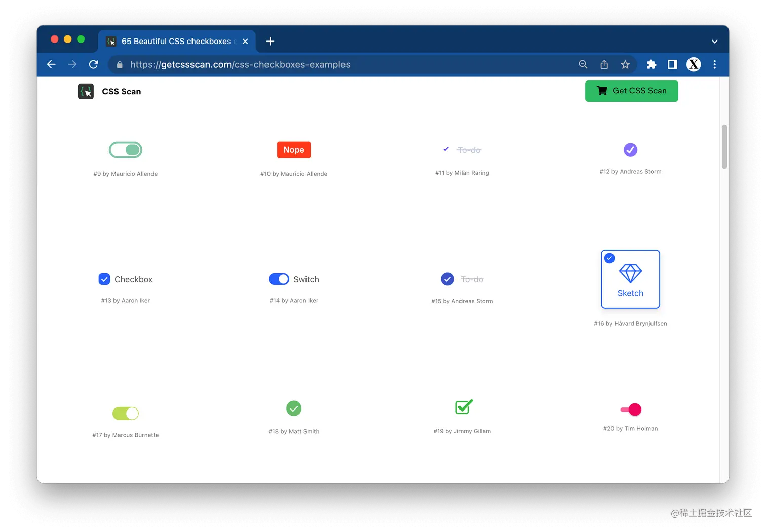The image size is (766, 532).
Task: Click the Switch label text of #14
Action: tap(306, 279)
